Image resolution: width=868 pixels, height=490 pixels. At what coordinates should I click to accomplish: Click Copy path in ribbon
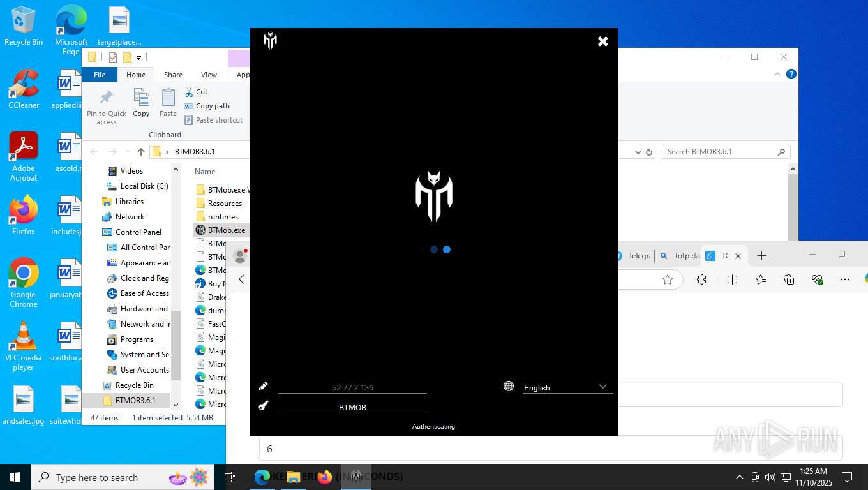pos(207,106)
